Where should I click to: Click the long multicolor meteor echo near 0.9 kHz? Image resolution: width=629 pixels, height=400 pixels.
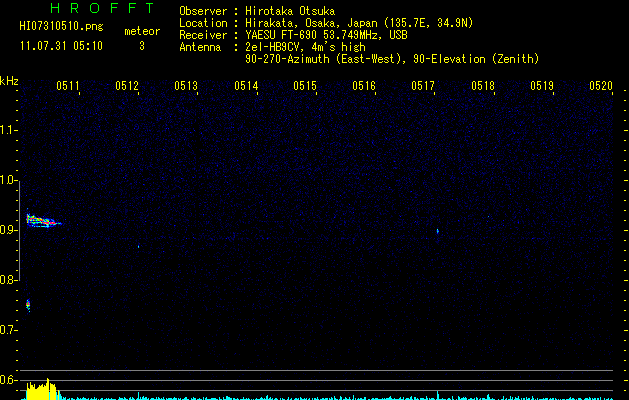coord(43,221)
